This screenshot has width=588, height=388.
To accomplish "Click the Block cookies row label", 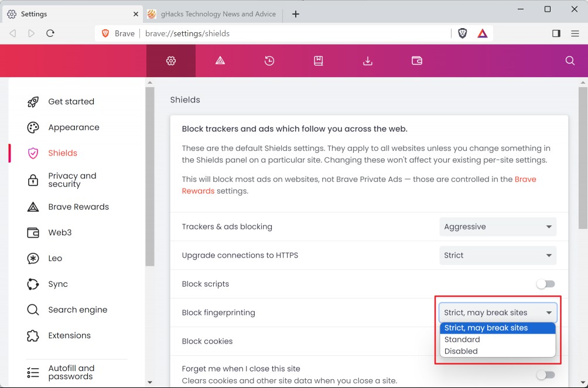I will click(207, 342).
